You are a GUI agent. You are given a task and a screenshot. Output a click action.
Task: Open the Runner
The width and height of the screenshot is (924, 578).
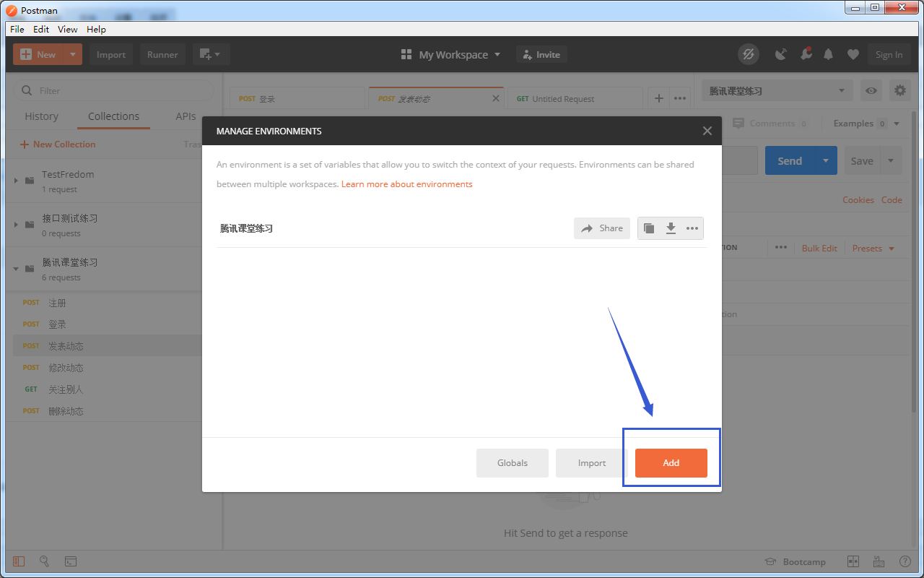(x=162, y=54)
